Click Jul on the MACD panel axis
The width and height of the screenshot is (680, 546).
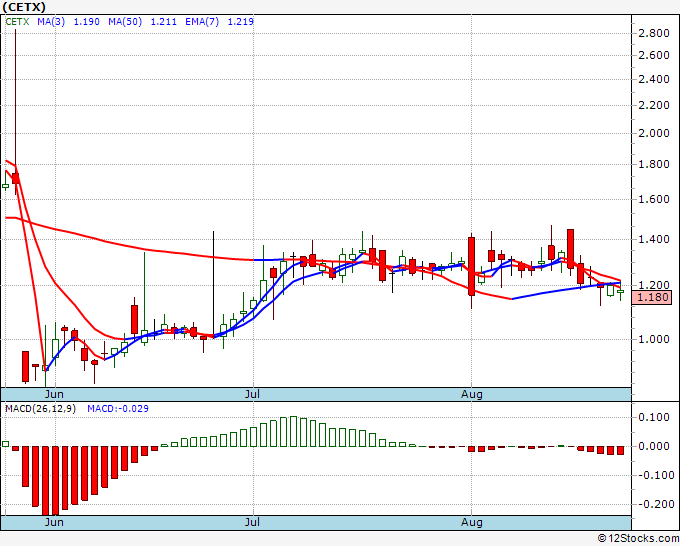(252, 522)
